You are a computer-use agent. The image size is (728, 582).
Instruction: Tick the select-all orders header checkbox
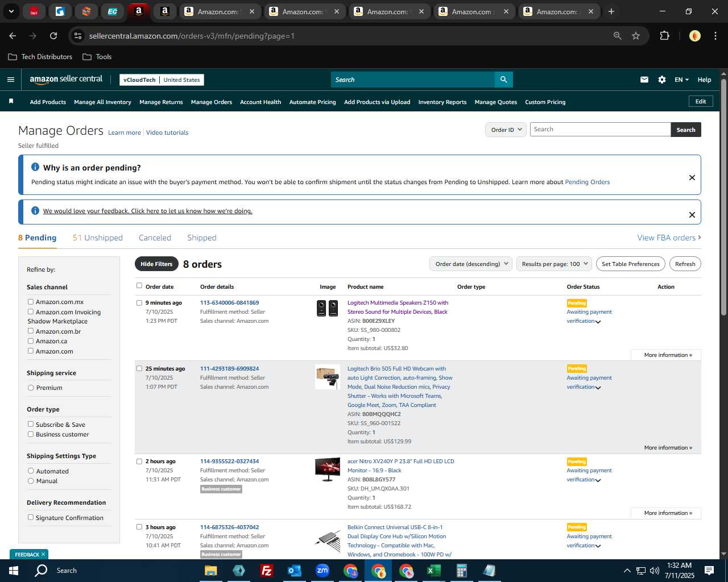point(139,286)
